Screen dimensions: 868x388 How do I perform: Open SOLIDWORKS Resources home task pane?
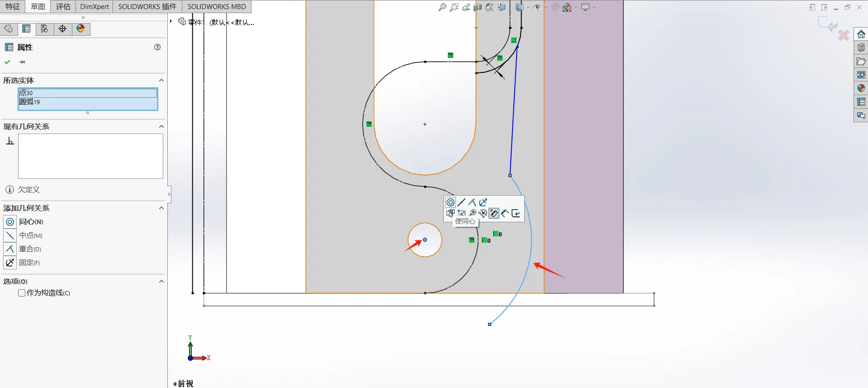[861, 34]
